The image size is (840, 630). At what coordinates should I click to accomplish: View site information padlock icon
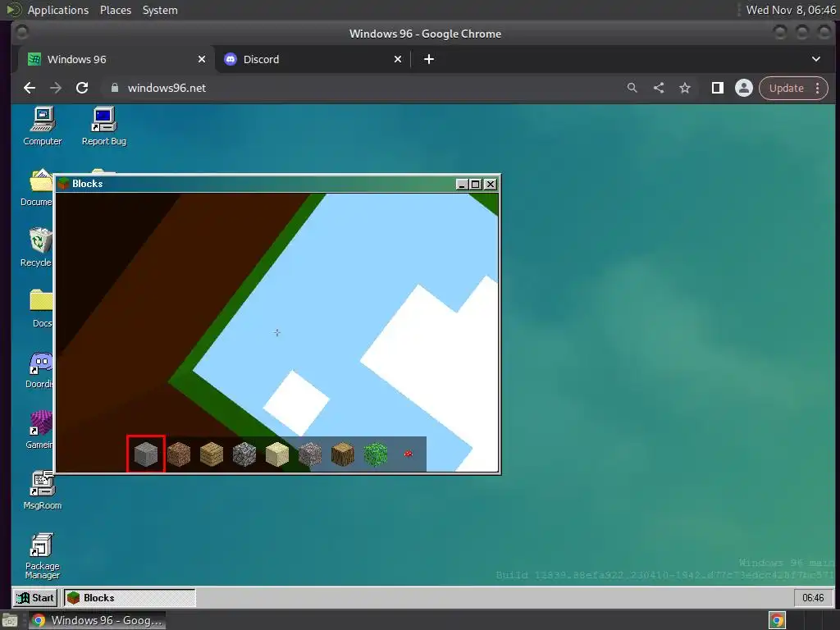[x=115, y=88]
